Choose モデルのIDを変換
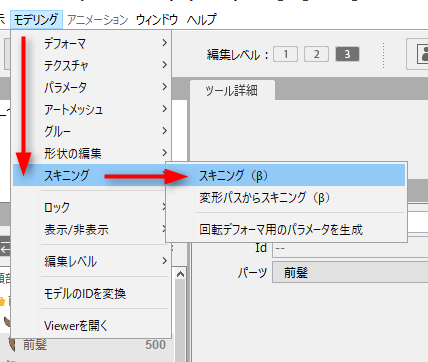 pyautogui.click(x=92, y=293)
